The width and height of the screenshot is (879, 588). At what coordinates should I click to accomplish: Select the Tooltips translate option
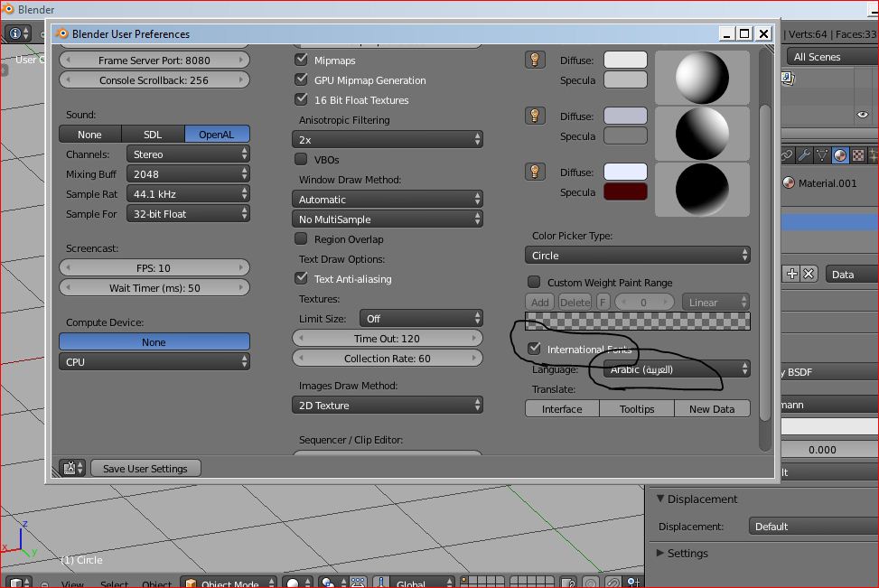coord(636,409)
